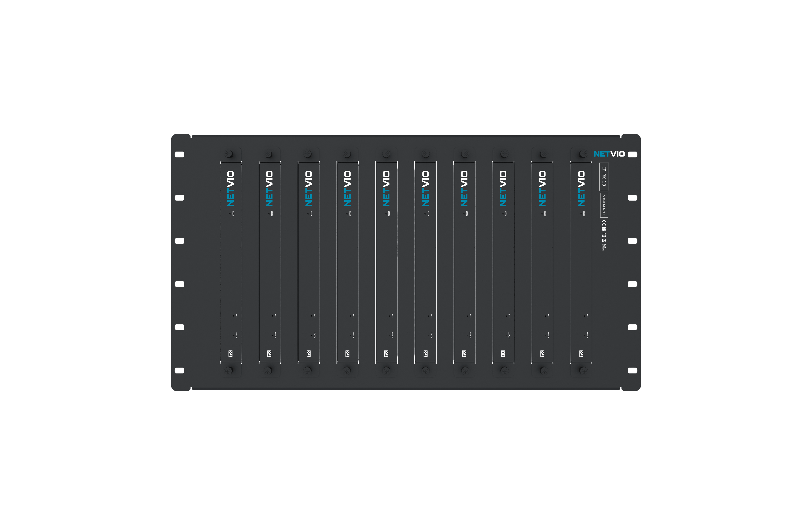Click the FCC certification mark
Image resolution: width=812 pixels, height=525 pixels.
coord(604,235)
